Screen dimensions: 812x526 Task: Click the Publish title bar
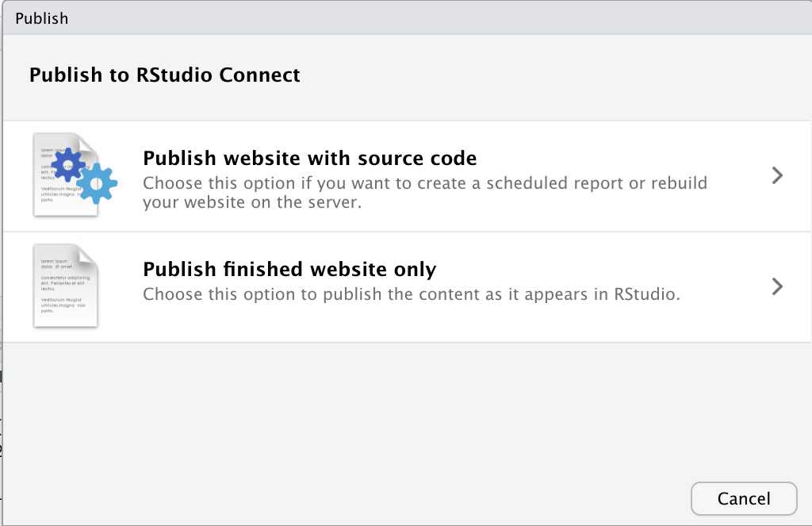(x=42, y=17)
